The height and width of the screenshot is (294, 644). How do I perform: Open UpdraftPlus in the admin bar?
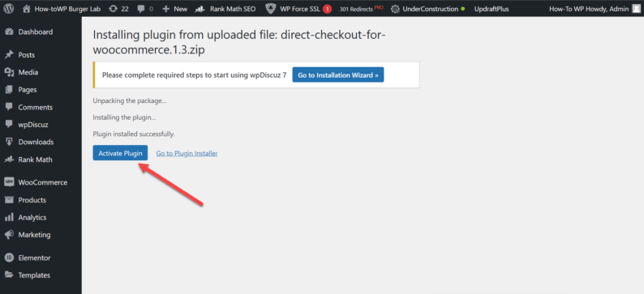click(492, 9)
